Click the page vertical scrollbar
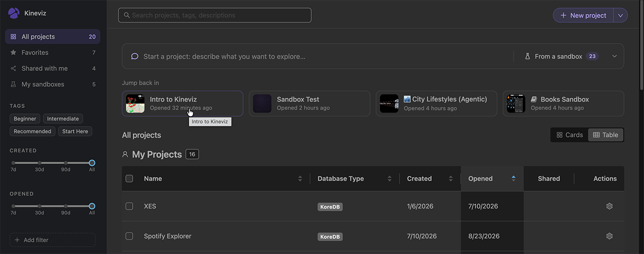 [641, 46]
